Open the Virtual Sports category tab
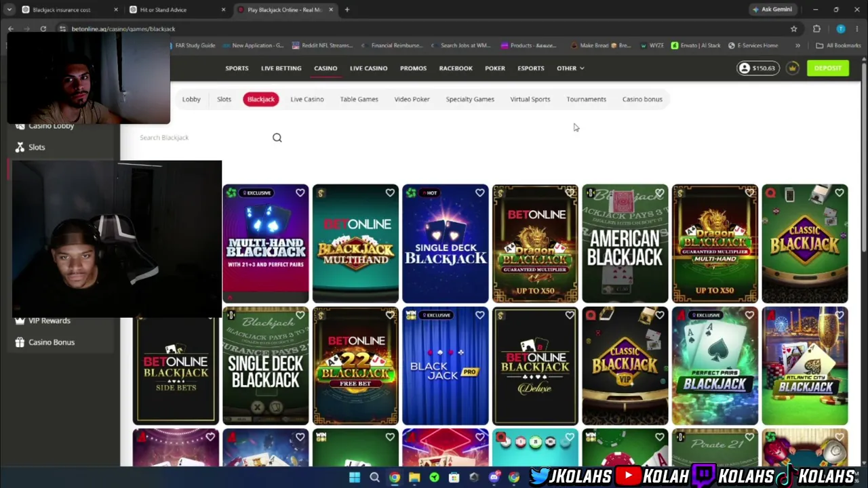The height and width of the screenshot is (488, 868). [530, 99]
